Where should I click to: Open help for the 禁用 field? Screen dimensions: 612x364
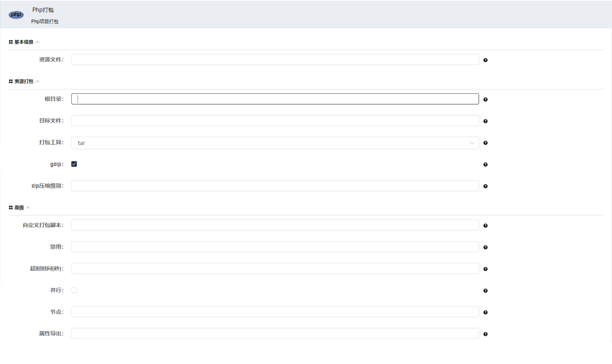click(486, 247)
